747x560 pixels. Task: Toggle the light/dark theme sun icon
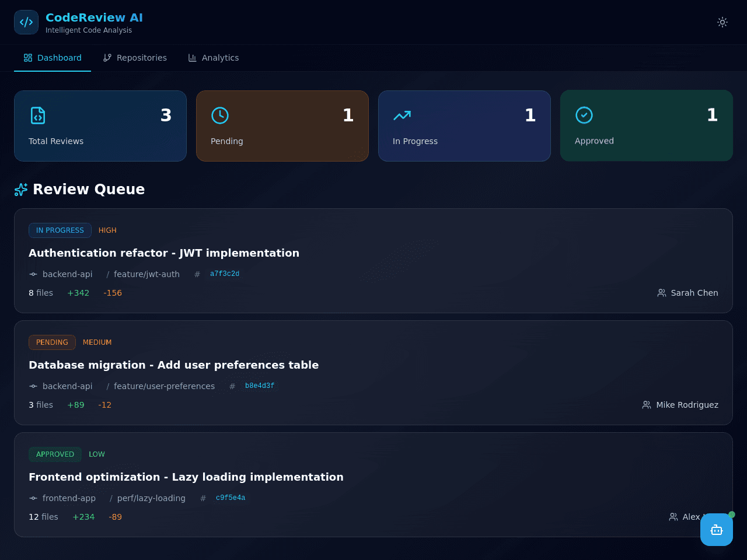tap(722, 22)
